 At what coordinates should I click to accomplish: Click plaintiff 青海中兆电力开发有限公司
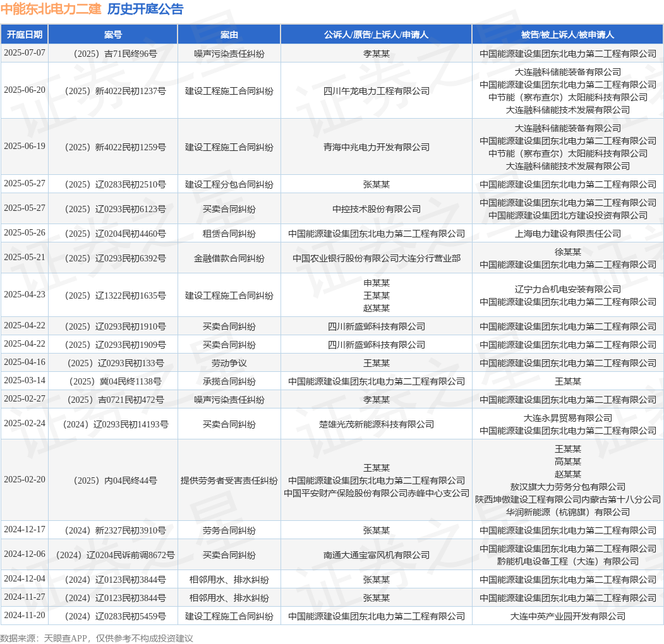click(x=377, y=147)
